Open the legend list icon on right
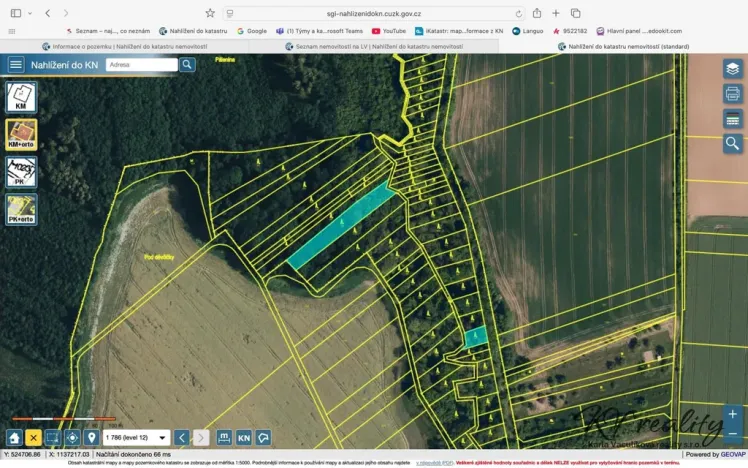This screenshot has width=748, height=468. [x=733, y=119]
